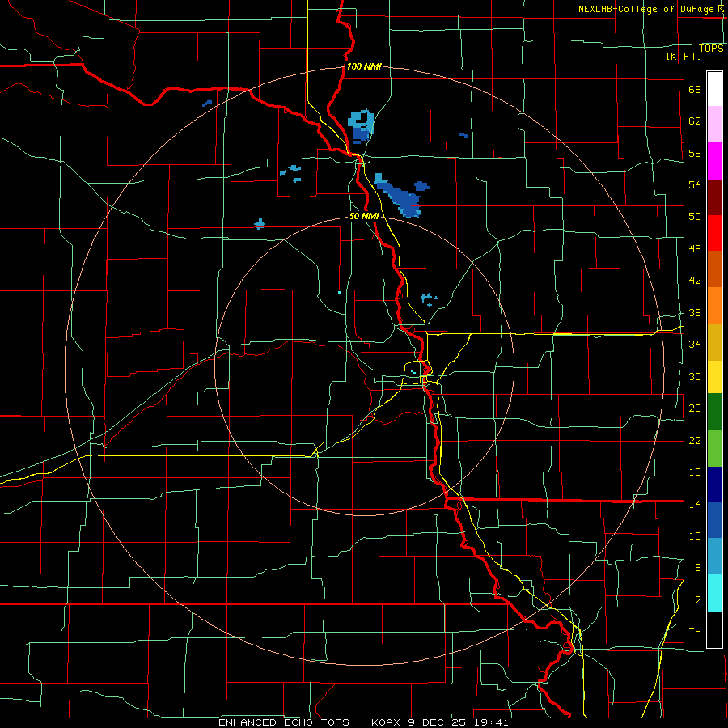Image resolution: width=728 pixels, height=728 pixels.
Task: Select the magenta legend swatch
Action: (714, 161)
